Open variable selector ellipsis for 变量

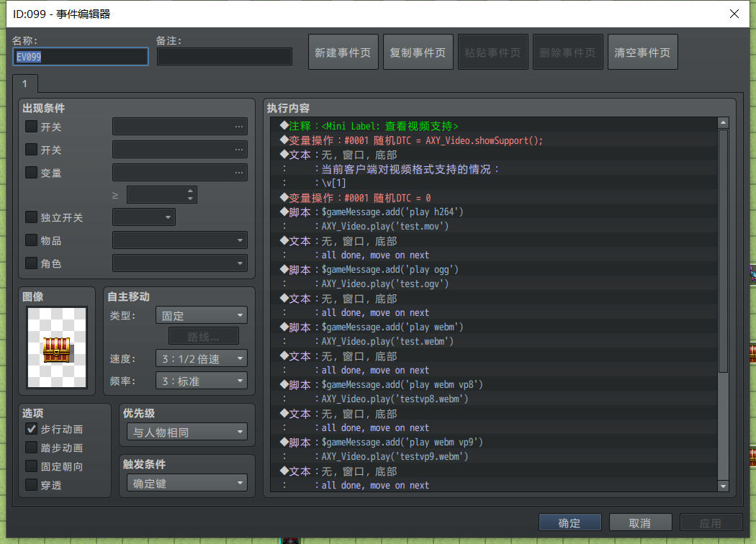[x=238, y=173]
